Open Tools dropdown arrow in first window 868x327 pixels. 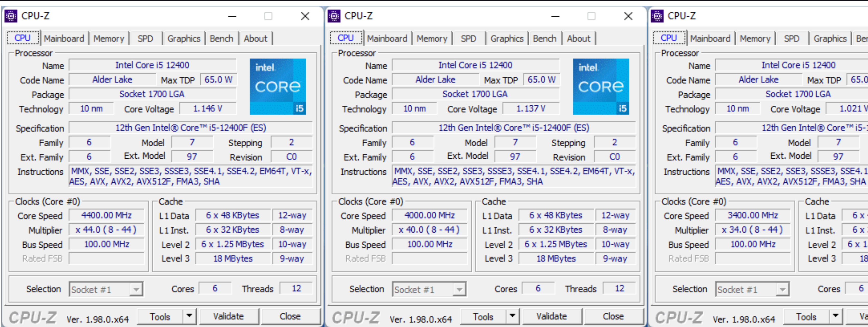click(189, 316)
